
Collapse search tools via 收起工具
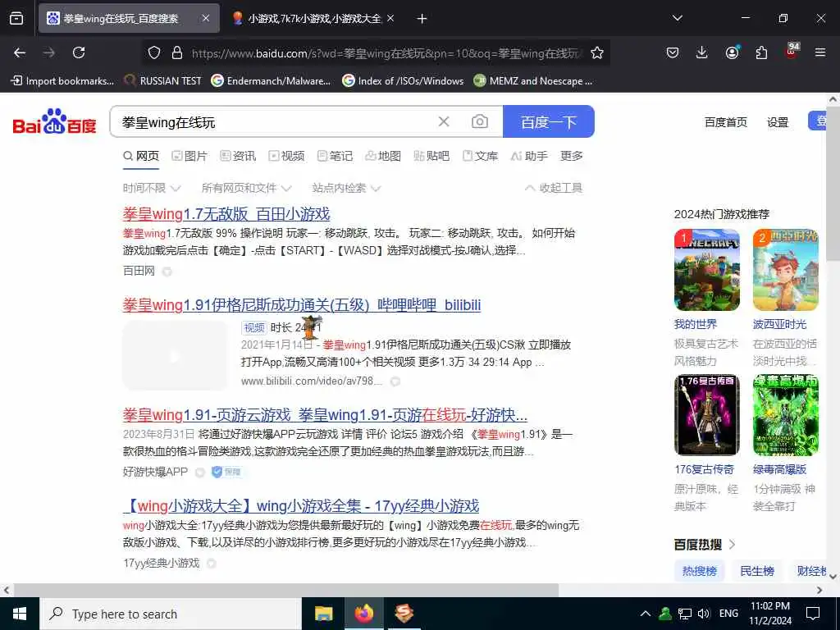[554, 188]
